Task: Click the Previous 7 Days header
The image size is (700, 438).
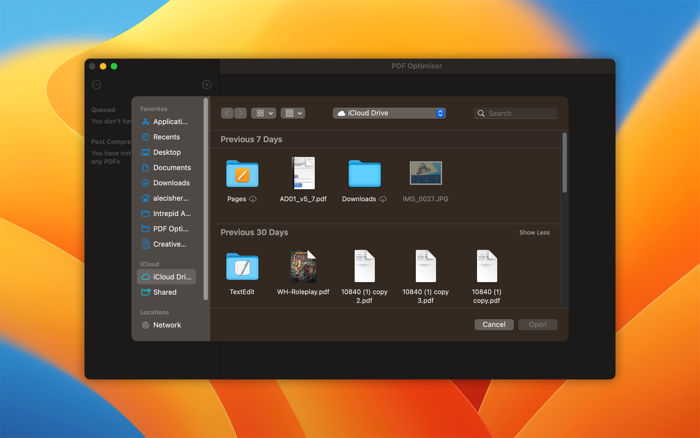Action: click(x=251, y=139)
